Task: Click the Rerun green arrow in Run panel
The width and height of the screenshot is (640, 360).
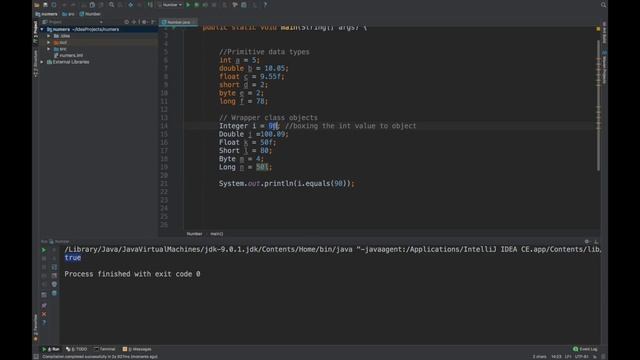Action: (x=44, y=250)
